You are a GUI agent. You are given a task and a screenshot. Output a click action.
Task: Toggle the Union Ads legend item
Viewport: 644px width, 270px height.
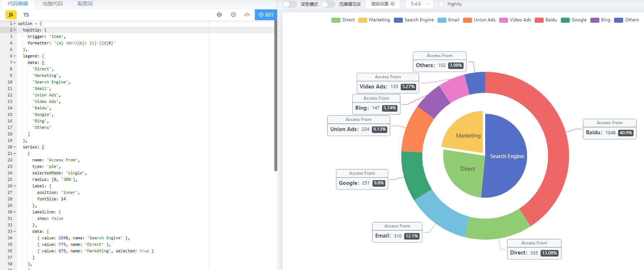tap(479, 20)
